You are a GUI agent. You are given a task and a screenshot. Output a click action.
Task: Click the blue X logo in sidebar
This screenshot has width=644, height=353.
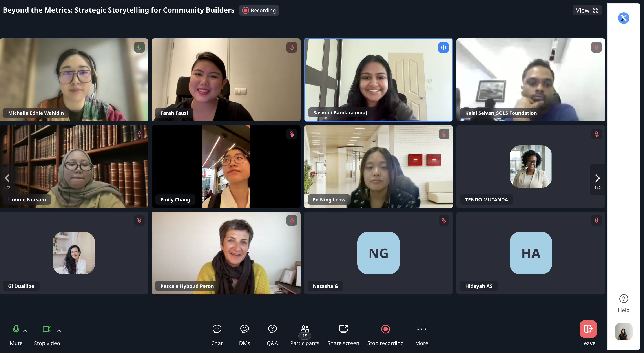click(x=623, y=18)
